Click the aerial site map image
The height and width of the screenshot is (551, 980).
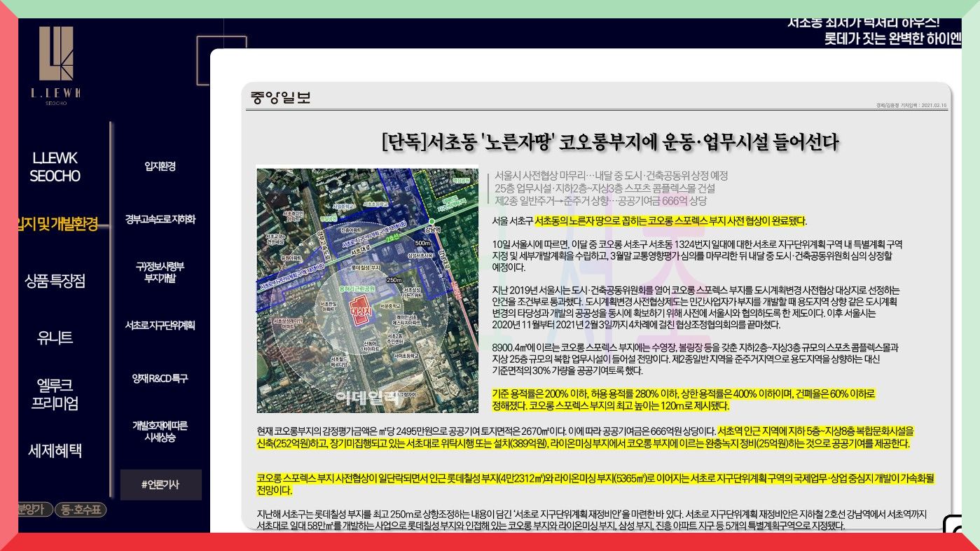click(x=367, y=289)
